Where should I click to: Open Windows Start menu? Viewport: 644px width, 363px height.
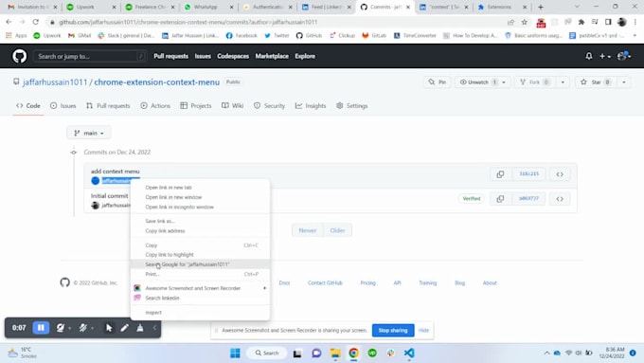pyautogui.click(x=235, y=353)
